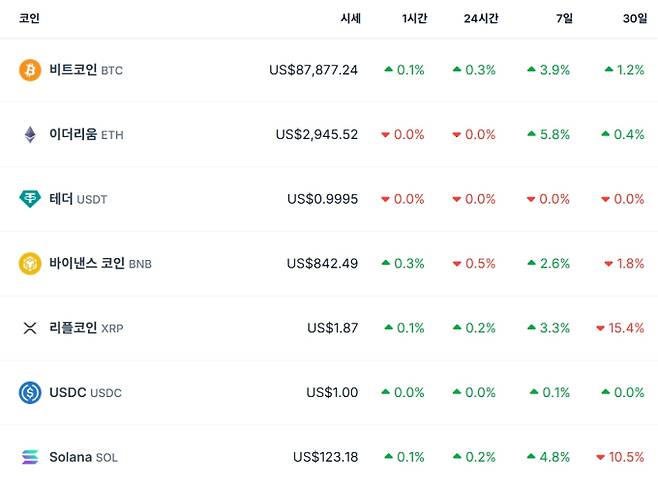Sort by 30일 column header
This screenshot has width=658, height=486.
click(634, 18)
